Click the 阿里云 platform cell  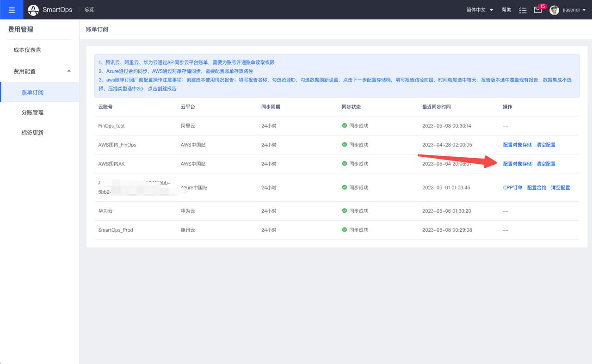188,126
